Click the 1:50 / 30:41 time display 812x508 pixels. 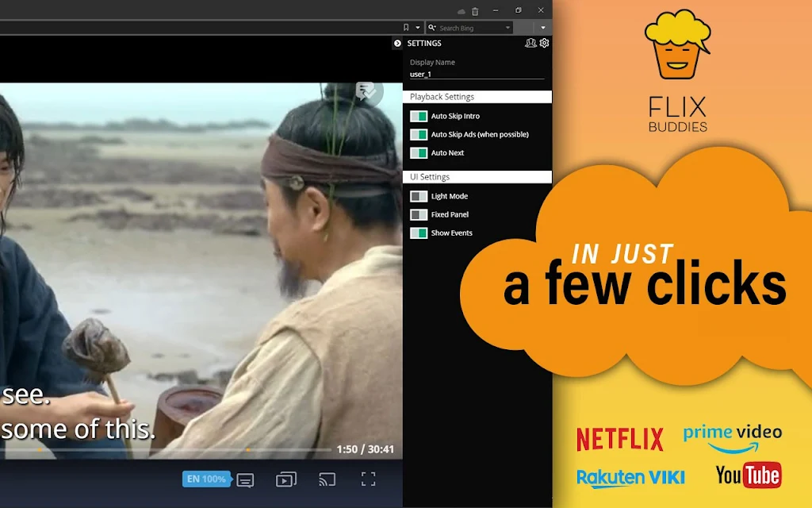365,449
